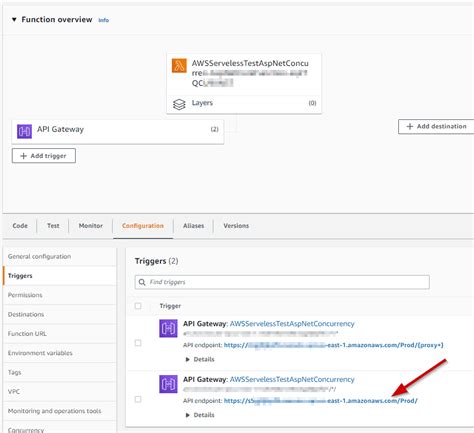Screen dimensions: 474x433
Task: Open General configuration in the sidebar
Action: coord(39,256)
